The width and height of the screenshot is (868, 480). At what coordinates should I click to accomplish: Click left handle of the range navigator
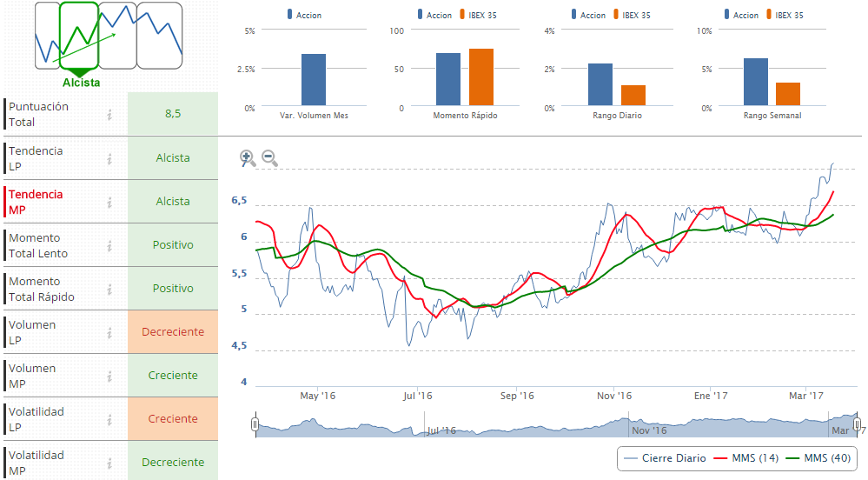(255, 424)
